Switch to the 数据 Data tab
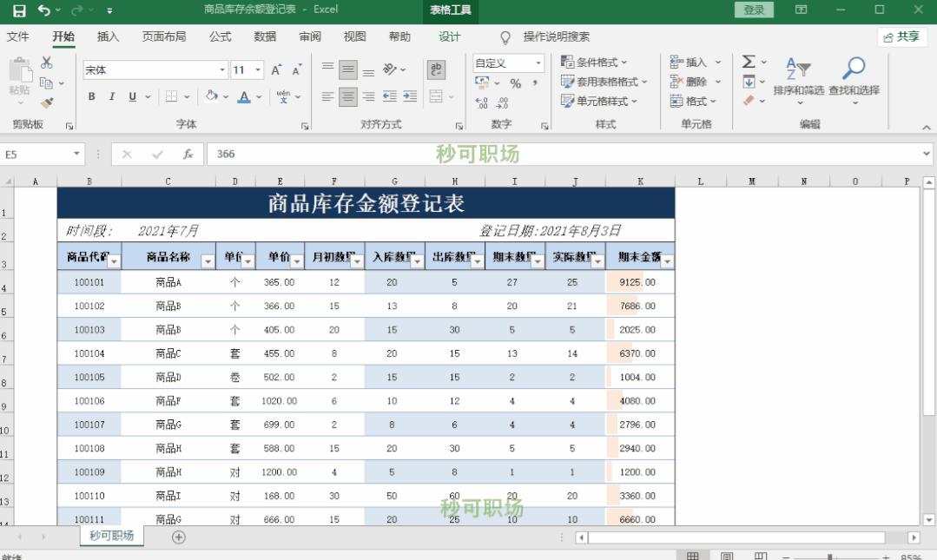The width and height of the screenshot is (937, 560). (265, 36)
